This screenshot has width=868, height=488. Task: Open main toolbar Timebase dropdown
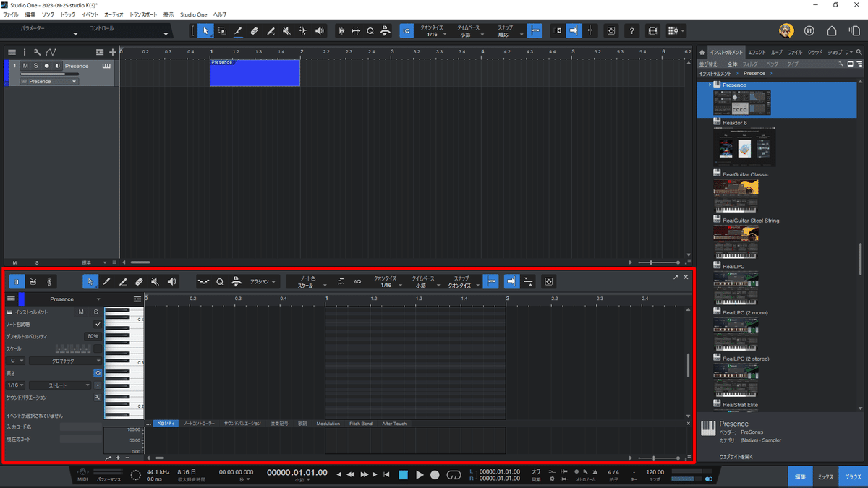pos(469,31)
